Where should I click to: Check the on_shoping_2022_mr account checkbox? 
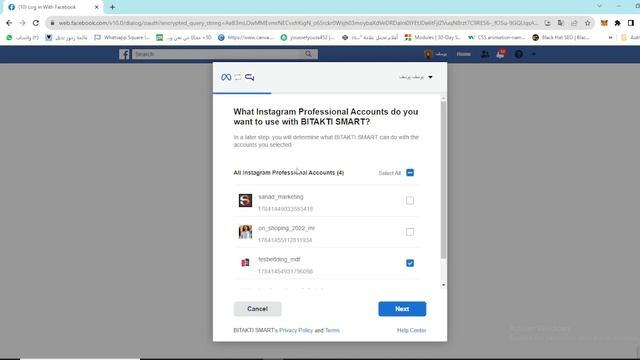tap(410, 232)
